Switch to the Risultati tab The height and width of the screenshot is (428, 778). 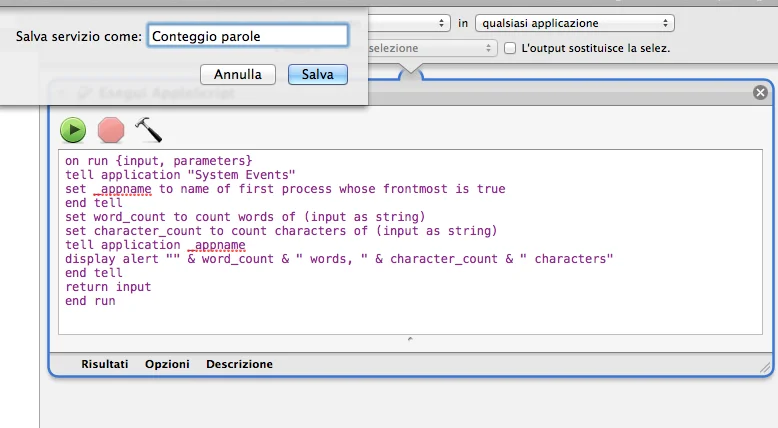[105, 364]
